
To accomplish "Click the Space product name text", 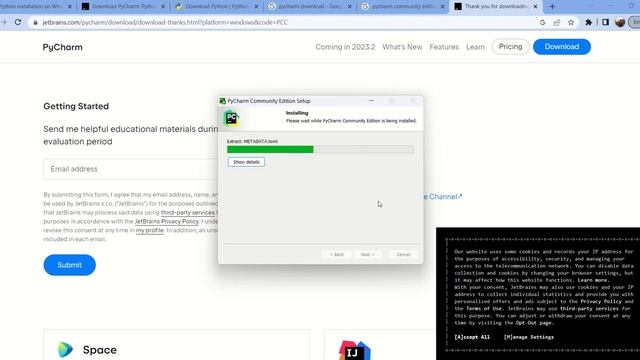I will tap(100, 350).
